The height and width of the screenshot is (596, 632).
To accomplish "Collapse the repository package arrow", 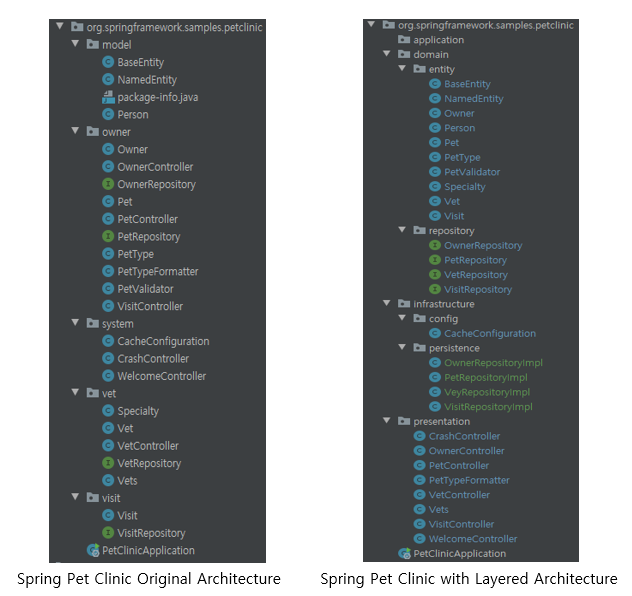I will click(402, 229).
